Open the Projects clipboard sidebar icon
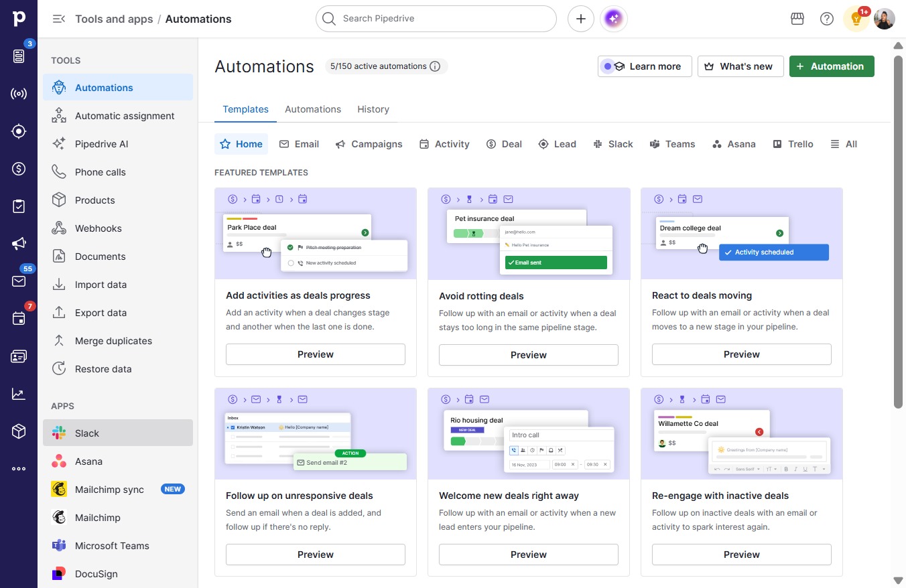906x588 pixels. (19, 206)
